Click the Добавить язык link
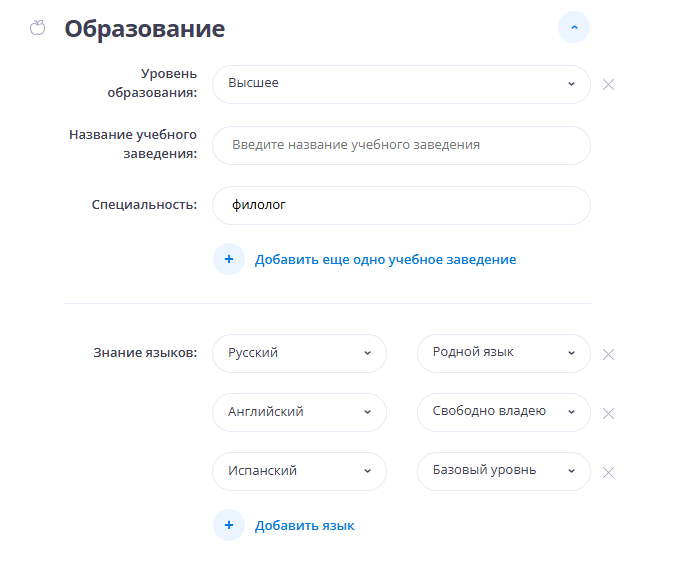Viewport: 683px width, 572px height. [304, 525]
